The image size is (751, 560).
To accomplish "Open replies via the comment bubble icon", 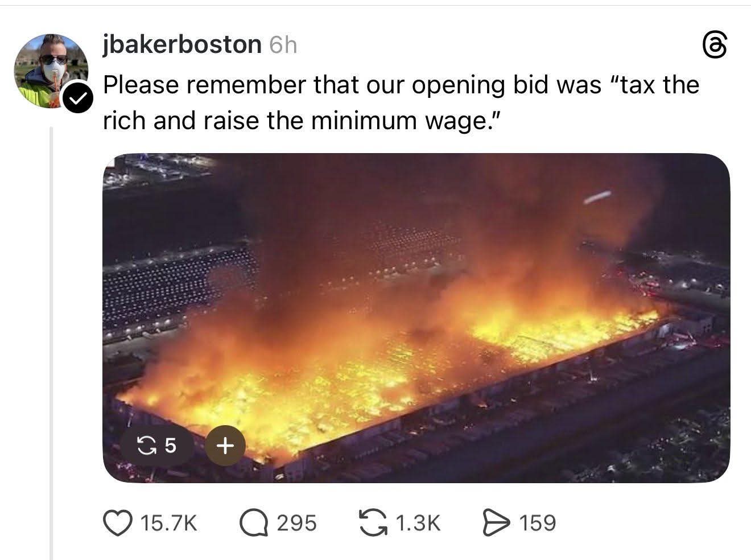I will [x=254, y=523].
